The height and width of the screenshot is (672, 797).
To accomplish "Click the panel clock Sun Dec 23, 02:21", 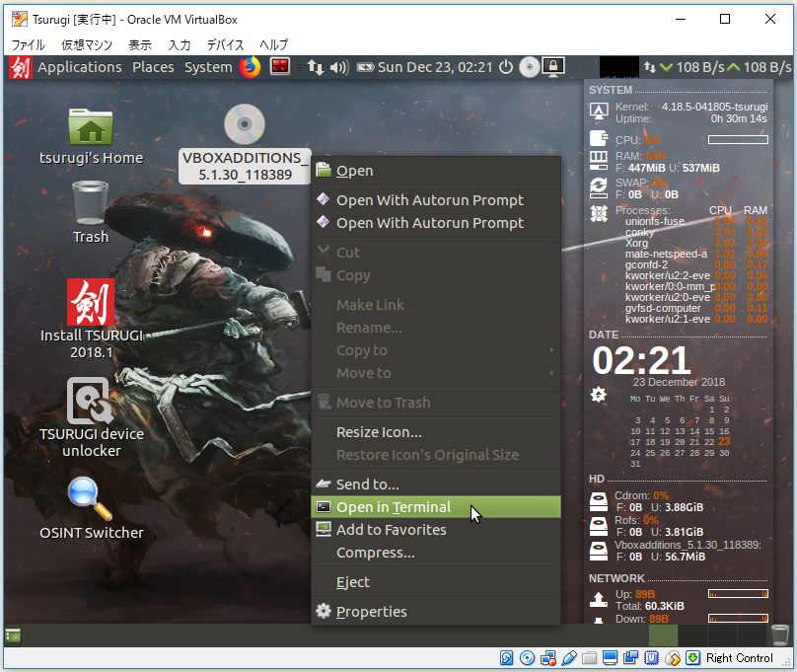I will click(435, 67).
